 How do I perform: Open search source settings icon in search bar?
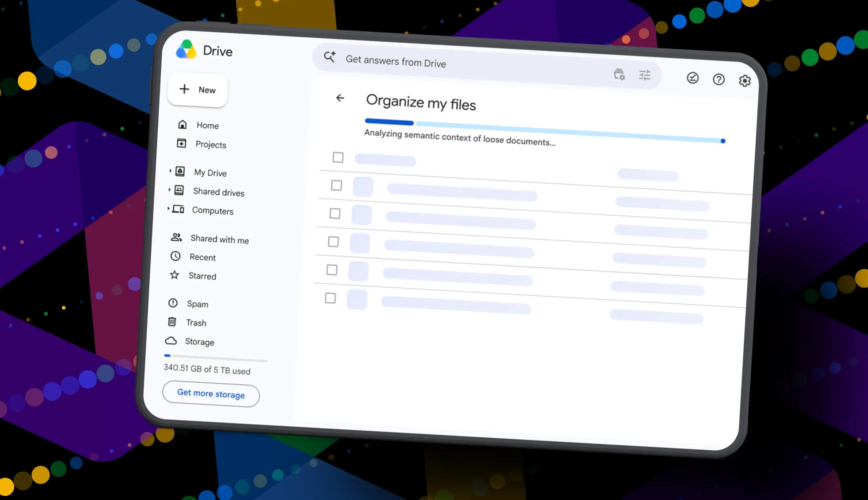pyautogui.click(x=619, y=74)
